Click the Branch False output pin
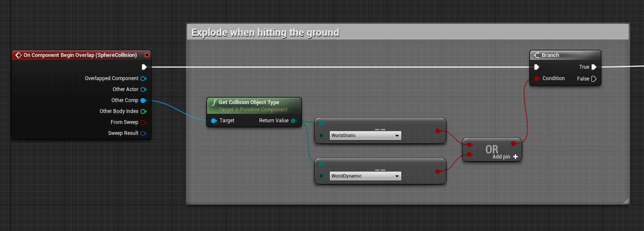This screenshot has width=644, height=231. [x=594, y=79]
